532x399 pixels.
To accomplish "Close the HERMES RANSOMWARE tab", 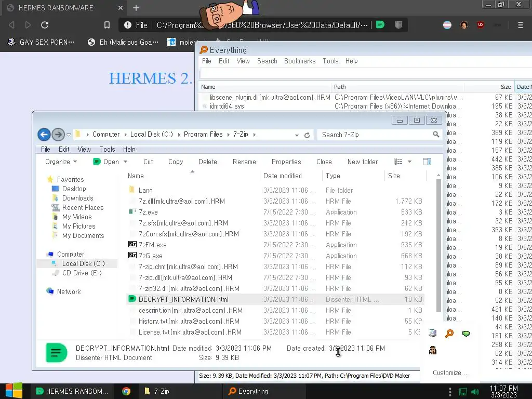I will [x=121, y=8].
